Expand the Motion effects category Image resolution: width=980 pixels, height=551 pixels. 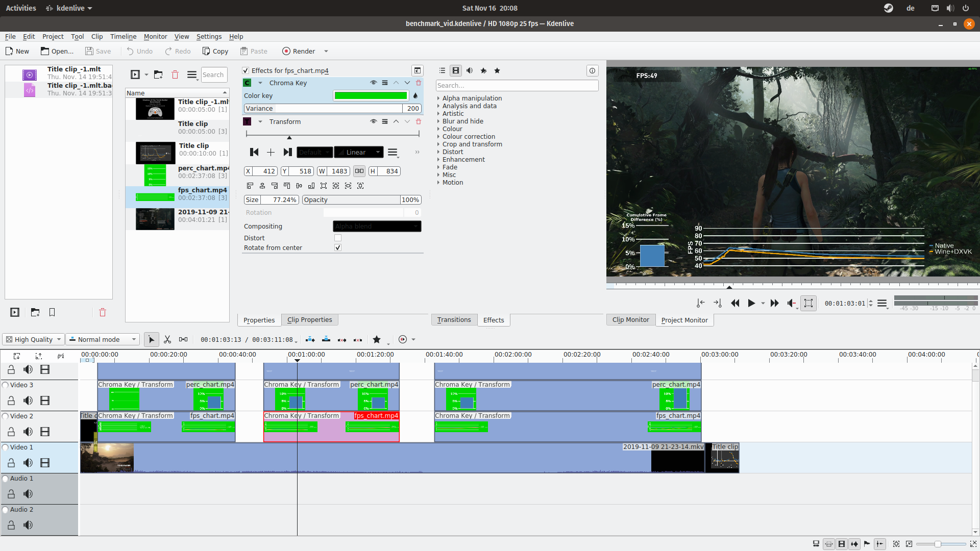pyautogui.click(x=438, y=183)
